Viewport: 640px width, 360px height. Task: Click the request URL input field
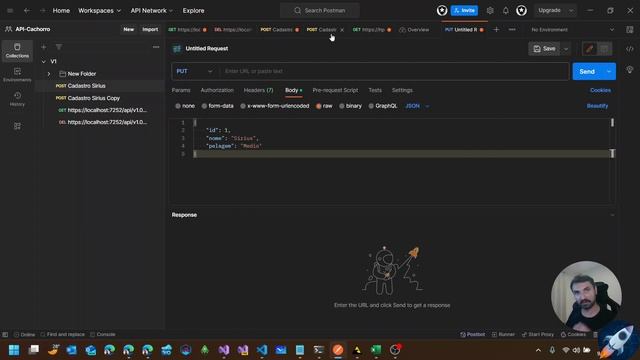(394, 71)
